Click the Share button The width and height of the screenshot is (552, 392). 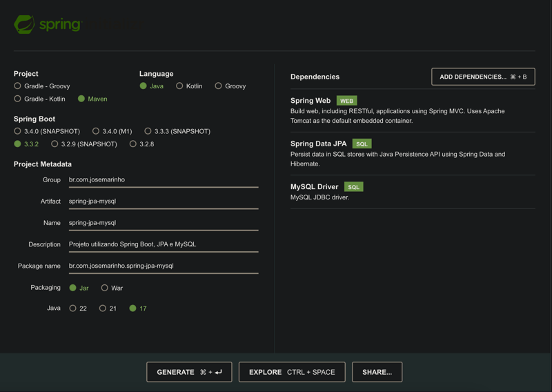pos(377,372)
